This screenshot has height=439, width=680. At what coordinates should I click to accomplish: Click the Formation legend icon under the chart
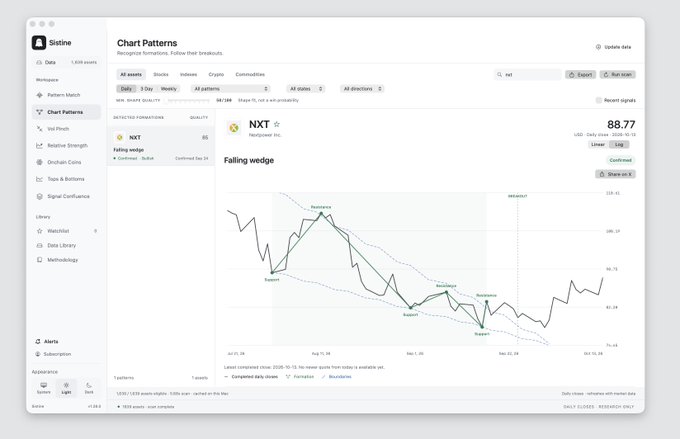(x=288, y=377)
